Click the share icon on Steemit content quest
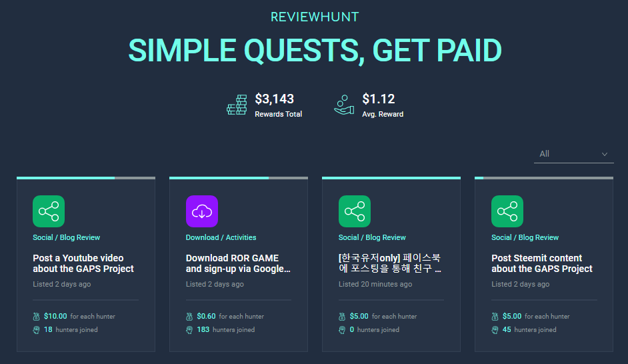The width and height of the screenshot is (628, 364). (507, 211)
